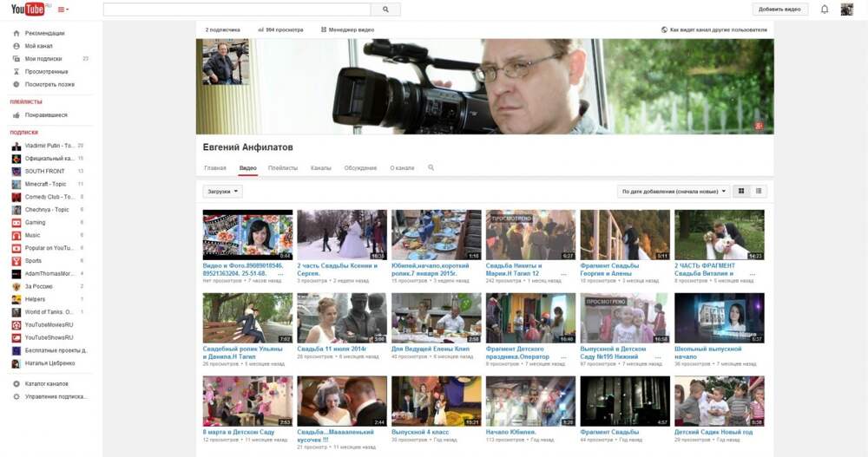Open the notifications bell
This screenshot has width=868, height=457.
(x=825, y=10)
